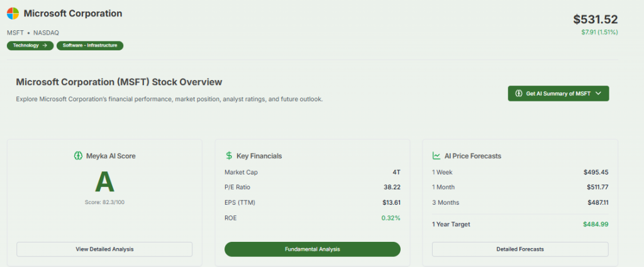
Task: Click the View Detailed Analysis button
Action: tap(104, 249)
